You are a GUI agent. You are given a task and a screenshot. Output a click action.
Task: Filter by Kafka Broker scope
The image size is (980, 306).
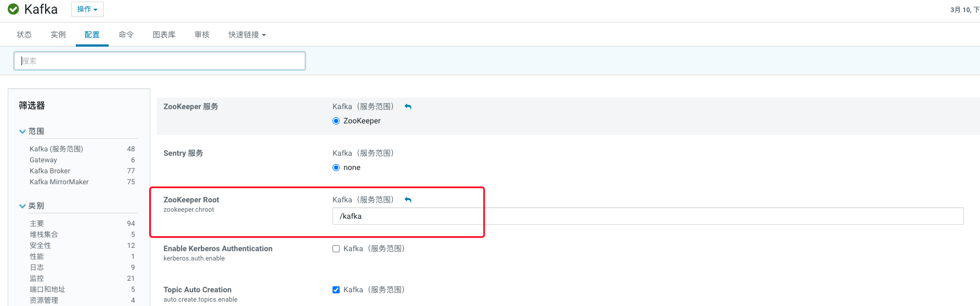tap(50, 171)
